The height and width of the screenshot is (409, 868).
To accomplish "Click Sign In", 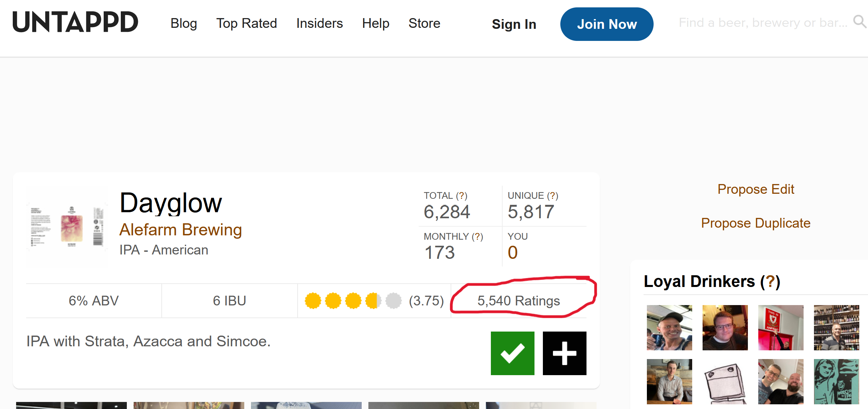I will click(x=514, y=24).
